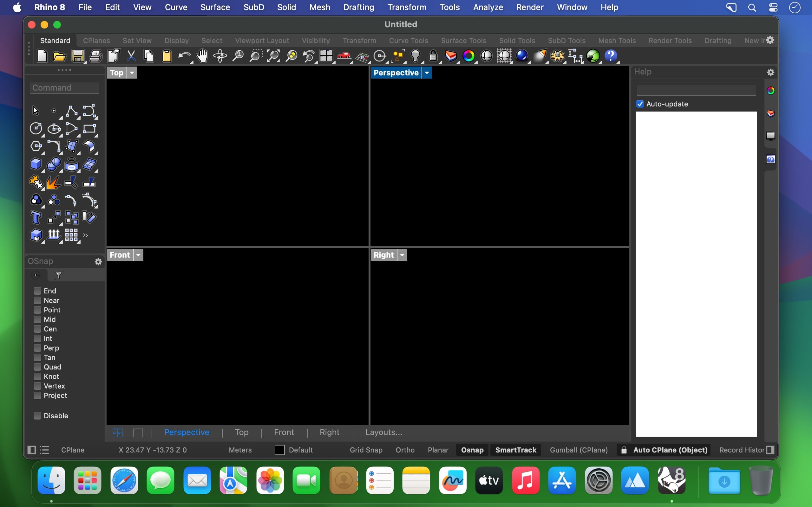Open the Surface menu
This screenshot has width=812, height=507.
tap(215, 7)
